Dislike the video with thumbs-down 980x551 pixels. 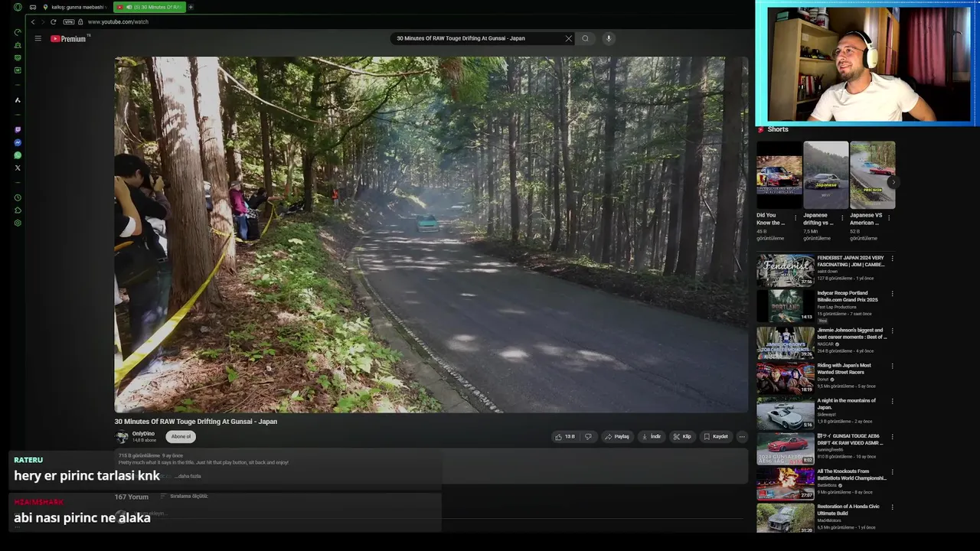coord(588,437)
